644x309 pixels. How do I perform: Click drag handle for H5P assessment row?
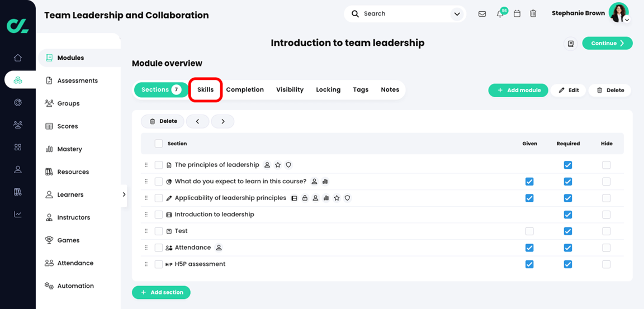[x=146, y=264]
